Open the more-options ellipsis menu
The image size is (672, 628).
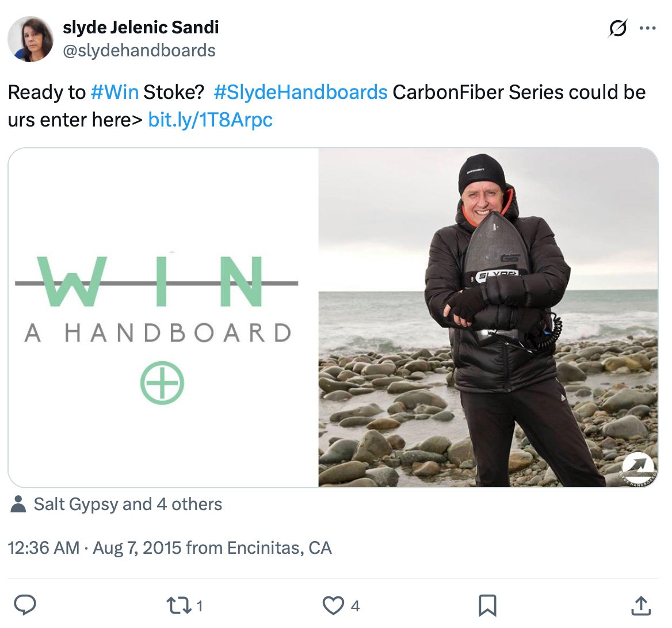(648, 28)
